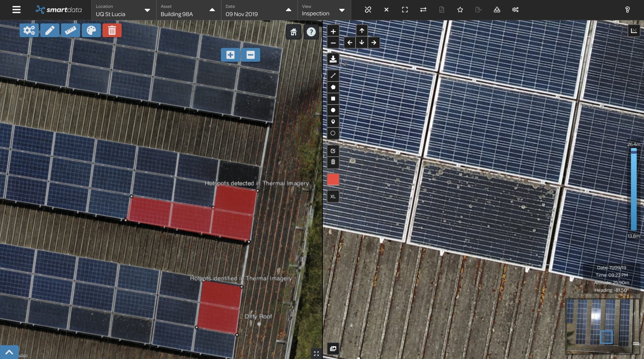This screenshot has height=359, width=644.
Task: Open the app settings via the gears icon
Action: pyautogui.click(x=515, y=10)
